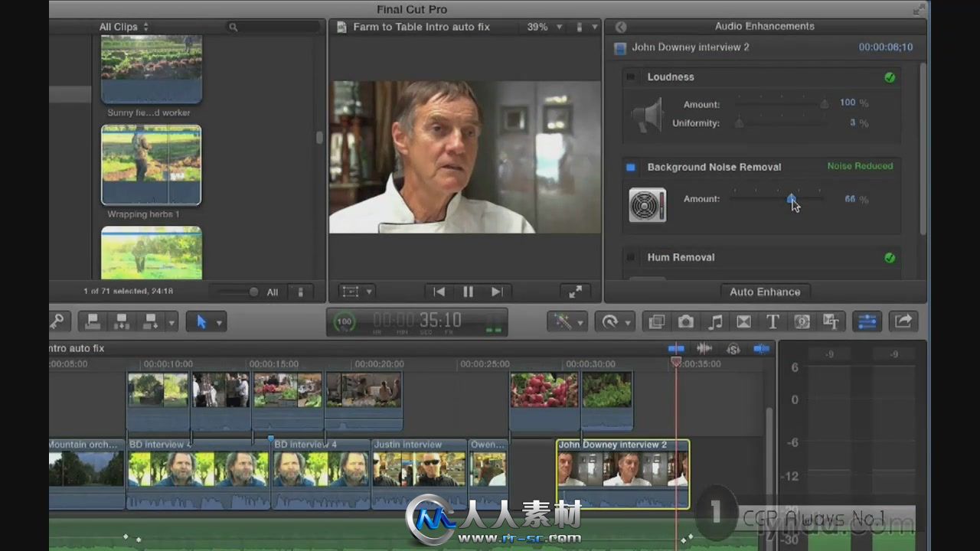Click the timecode display 35:10

(x=418, y=321)
